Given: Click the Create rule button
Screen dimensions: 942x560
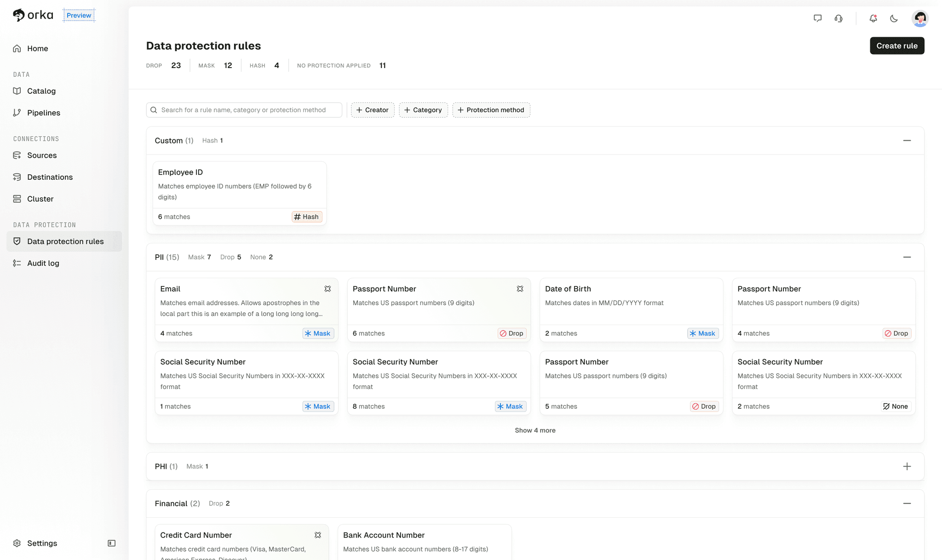Looking at the screenshot, I should click(x=896, y=46).
